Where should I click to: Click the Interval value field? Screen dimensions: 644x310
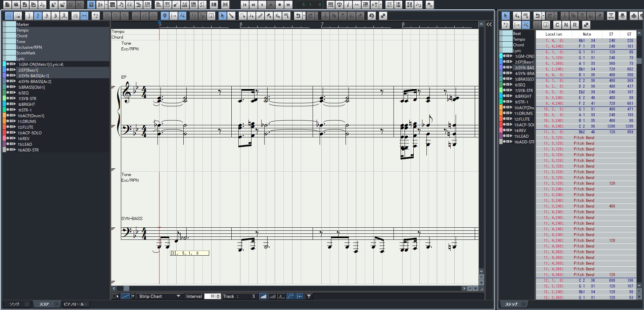(x=211, y=296)
